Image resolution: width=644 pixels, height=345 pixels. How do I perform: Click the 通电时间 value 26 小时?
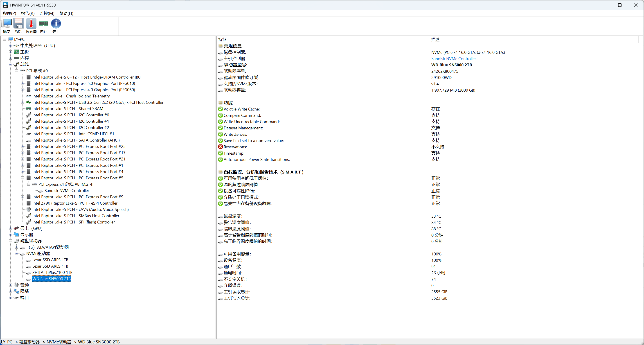tap(438, 273)
